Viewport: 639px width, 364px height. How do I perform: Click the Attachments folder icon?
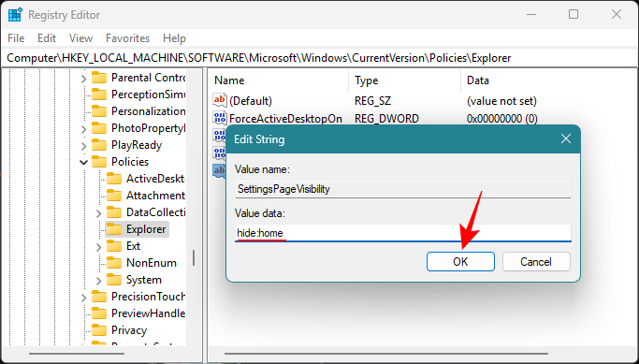(x=114, y=196)
